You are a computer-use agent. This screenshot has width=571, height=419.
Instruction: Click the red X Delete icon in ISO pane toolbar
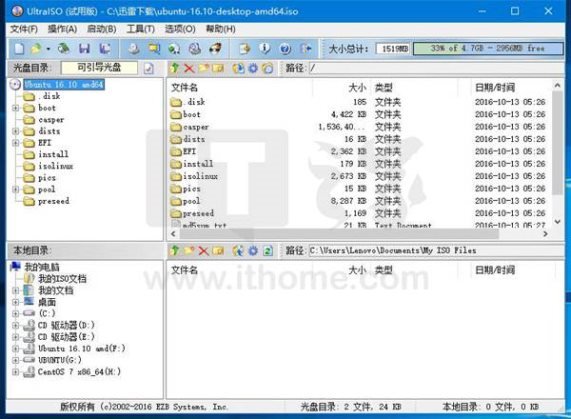(x=189, y=68)
